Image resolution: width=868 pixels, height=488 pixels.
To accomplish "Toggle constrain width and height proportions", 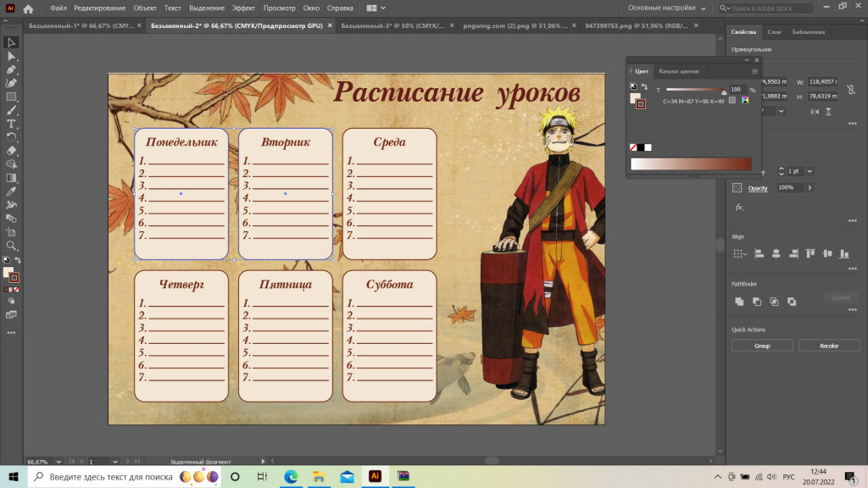I will pos(851,89).
